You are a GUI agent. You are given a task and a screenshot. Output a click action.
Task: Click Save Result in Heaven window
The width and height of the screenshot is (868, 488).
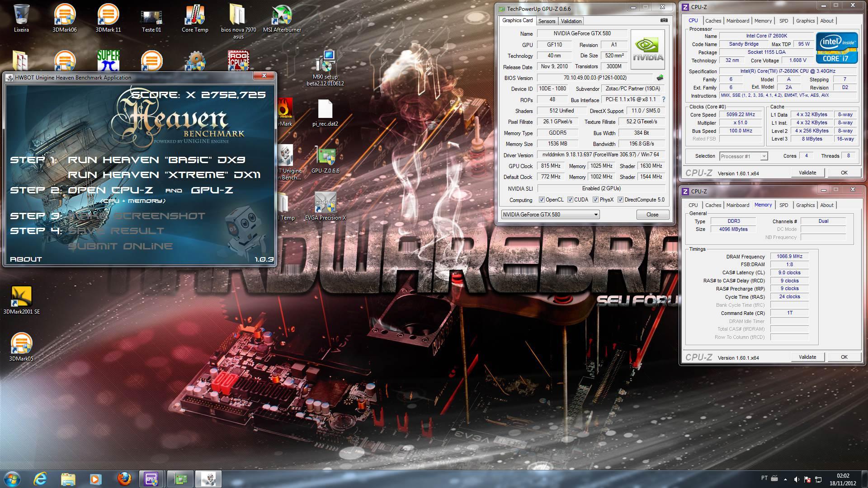coord(116,231)
